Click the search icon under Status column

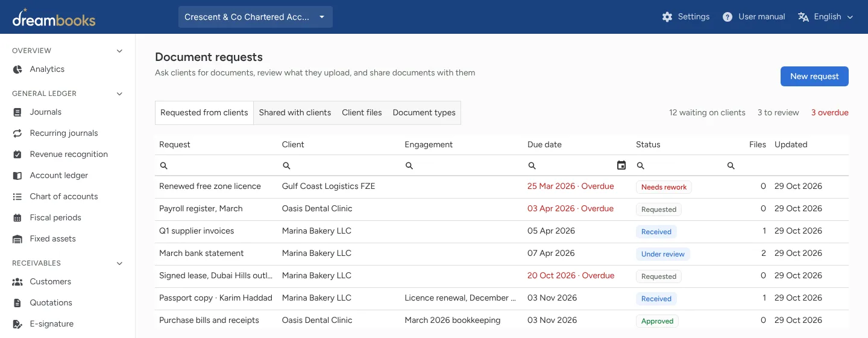click(641, 165)
